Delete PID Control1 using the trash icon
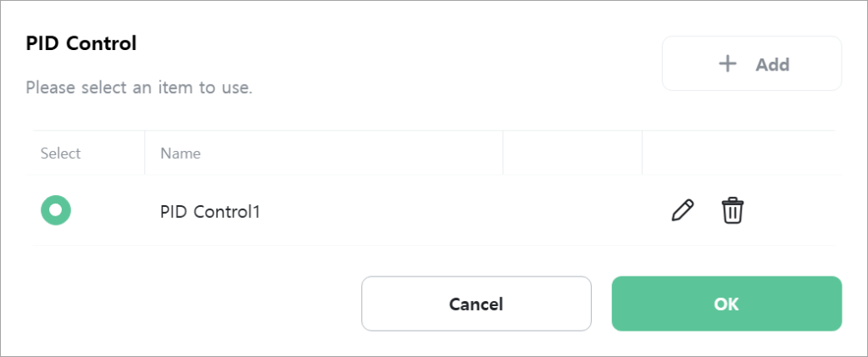Viewport: 868px width, 357px height. point(732,211)
